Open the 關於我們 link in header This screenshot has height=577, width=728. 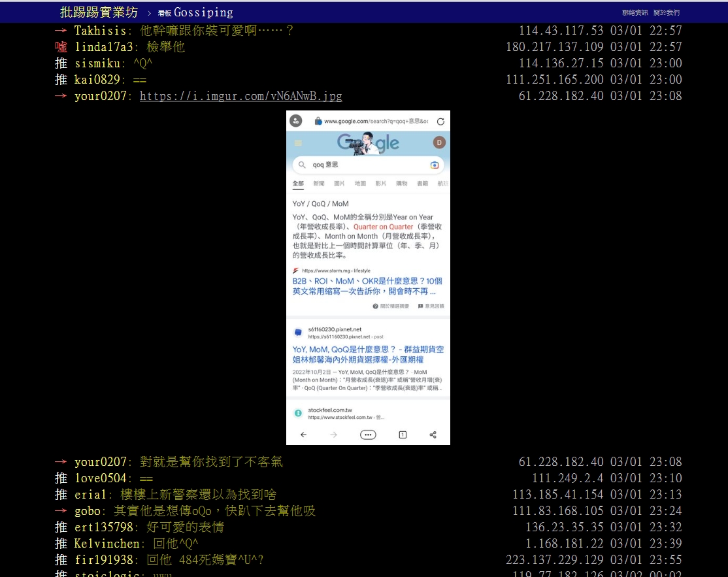tap(667, 12)
